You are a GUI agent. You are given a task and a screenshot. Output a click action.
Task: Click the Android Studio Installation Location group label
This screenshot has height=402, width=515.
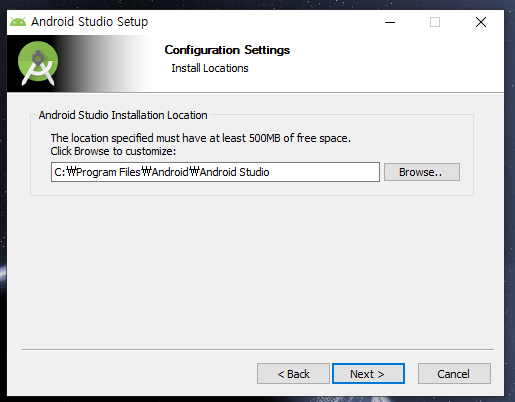[x=123, y=115]
